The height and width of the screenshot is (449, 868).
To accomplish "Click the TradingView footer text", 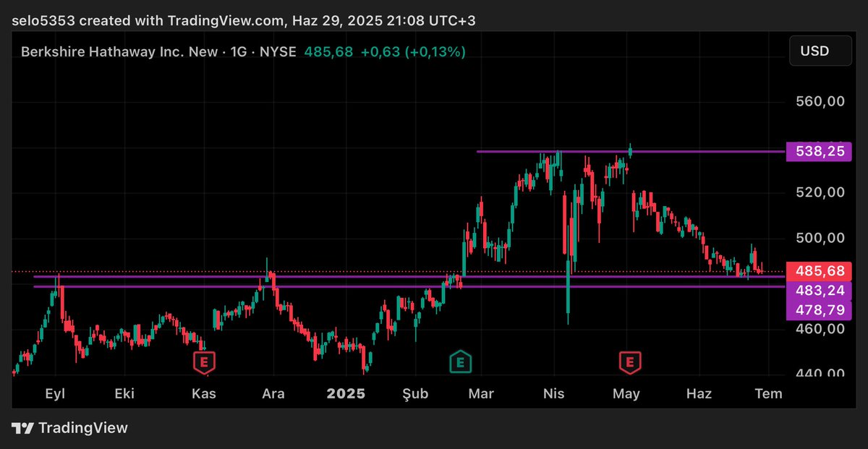I will [82, 428].
